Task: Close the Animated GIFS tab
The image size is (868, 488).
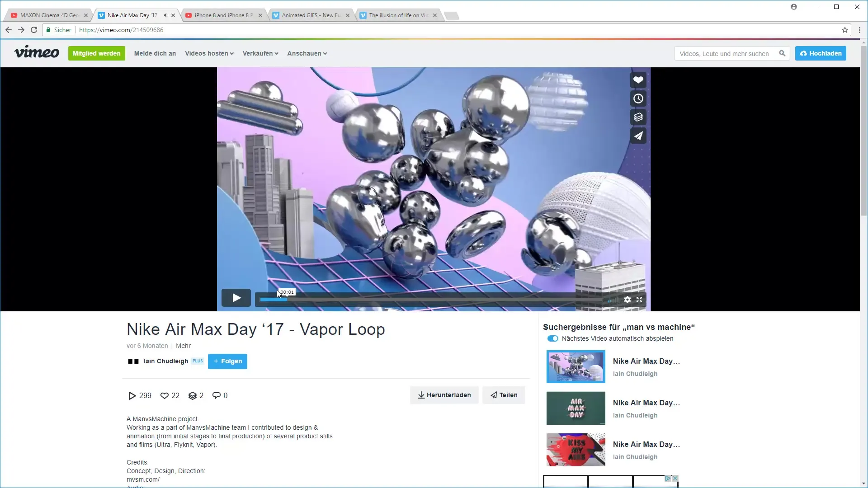Action: click(348, 15)
